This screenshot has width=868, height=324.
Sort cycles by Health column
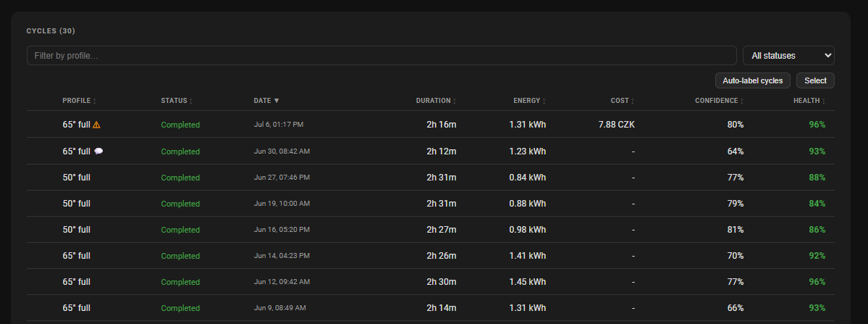(x=809, y=101)
